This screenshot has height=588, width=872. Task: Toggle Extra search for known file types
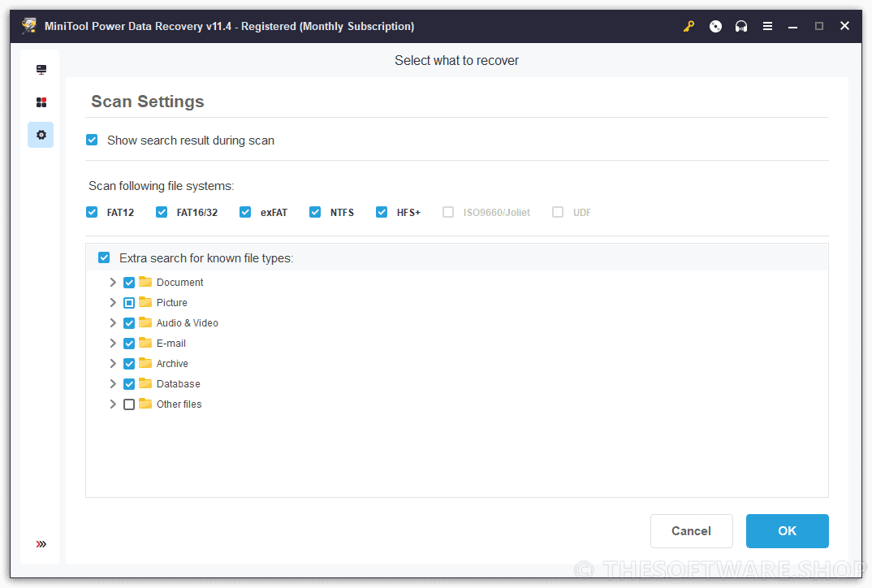104,257
